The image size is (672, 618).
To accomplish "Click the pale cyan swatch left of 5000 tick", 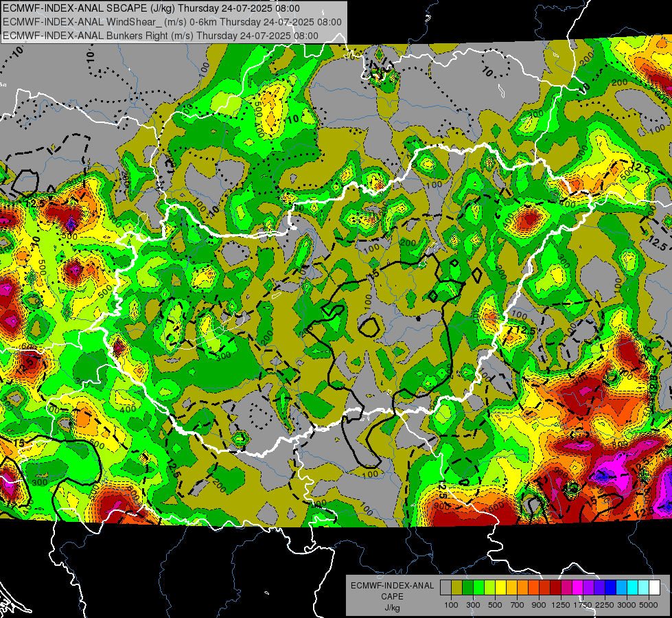I will [644, 588].
